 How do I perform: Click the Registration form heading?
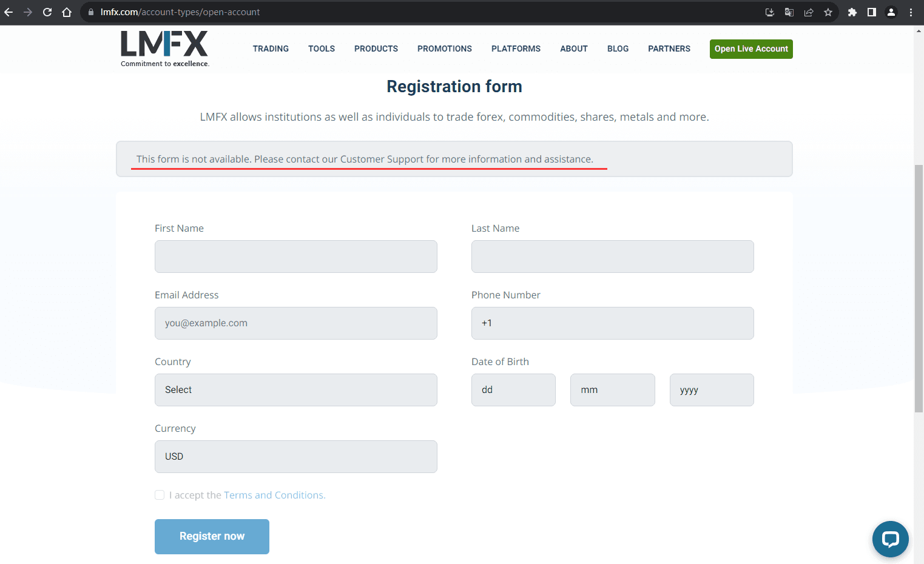(x=454, y=86)
